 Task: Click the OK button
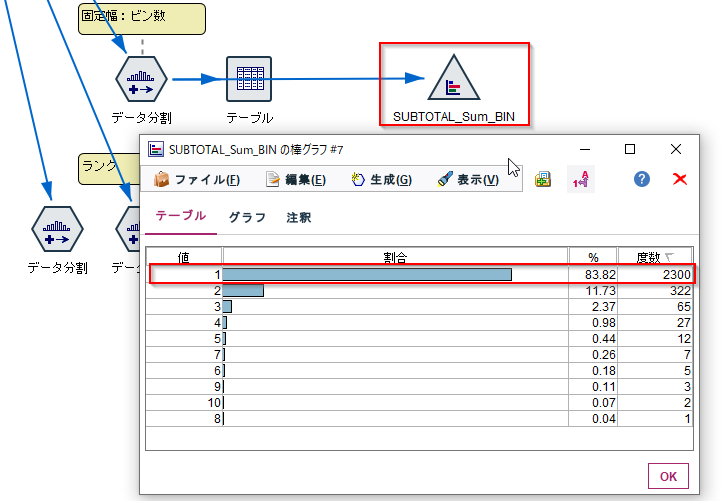click(668, 476)
